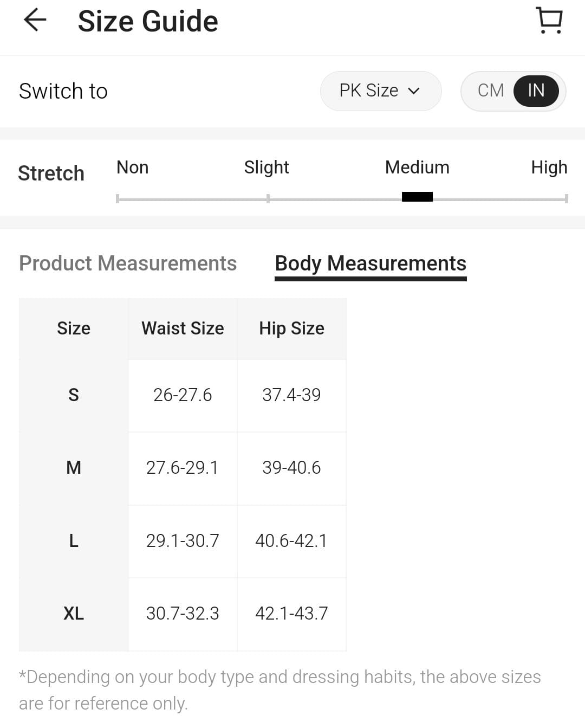Click the Size Guide page title

coord(148,22)
